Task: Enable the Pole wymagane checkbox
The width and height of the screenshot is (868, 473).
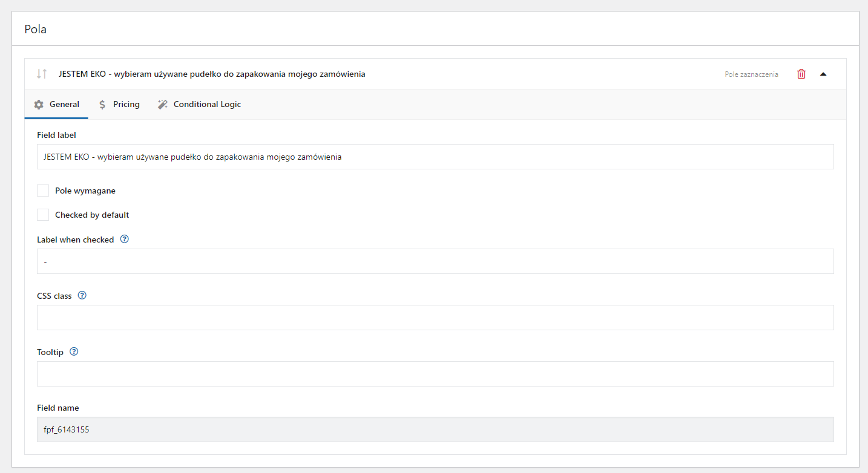Action: pyautogui.click(x=43, y=191)
